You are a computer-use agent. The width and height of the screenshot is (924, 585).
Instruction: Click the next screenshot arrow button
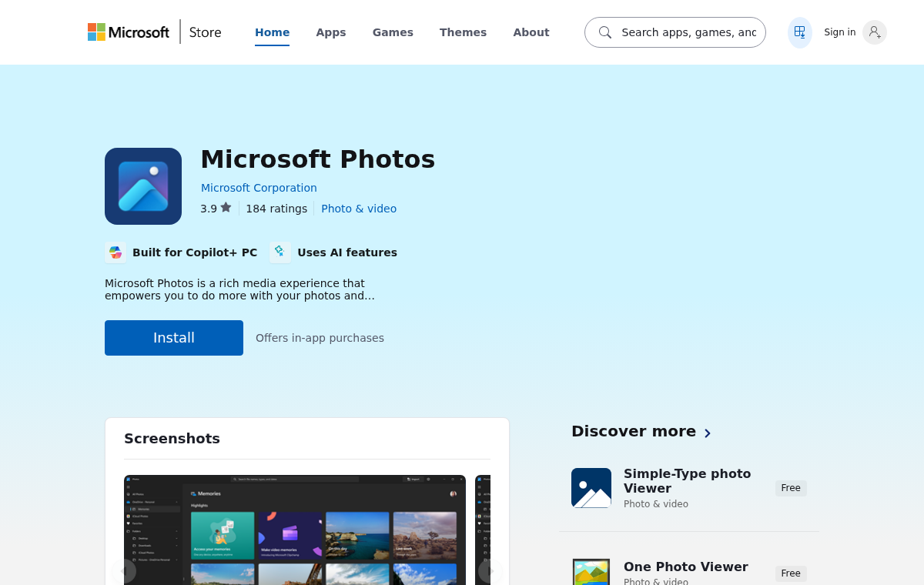[x=490, y=571]
